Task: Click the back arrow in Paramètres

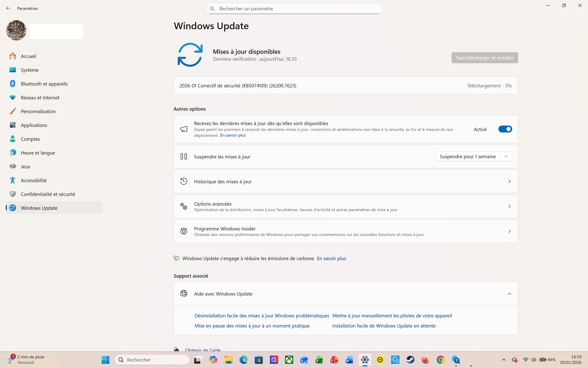Action: pos(8,8)
